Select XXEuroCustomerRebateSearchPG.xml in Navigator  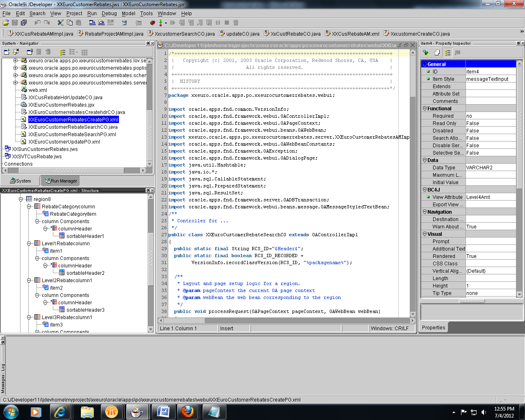pos(72,134)
